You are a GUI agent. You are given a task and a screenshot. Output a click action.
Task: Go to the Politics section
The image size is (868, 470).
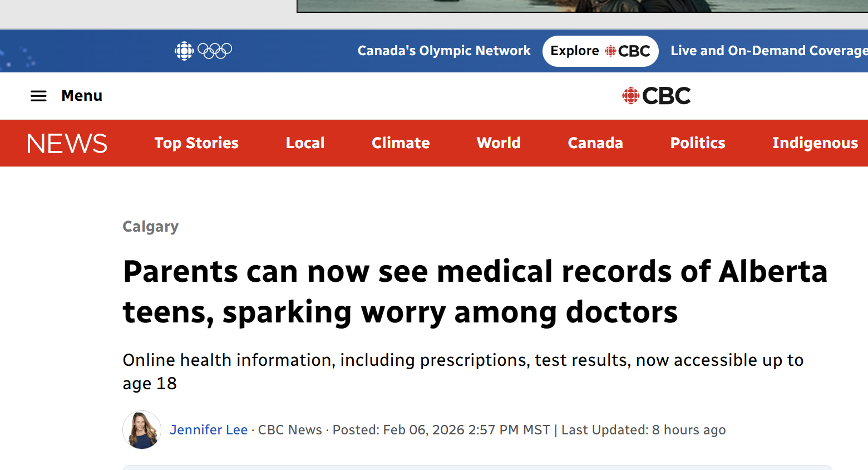(x=698, y=143)
